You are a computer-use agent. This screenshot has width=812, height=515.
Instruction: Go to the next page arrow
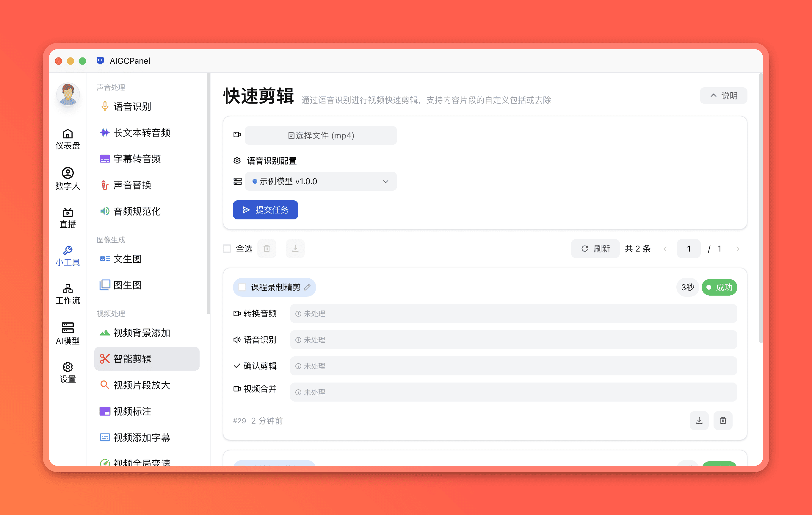coord(738,249)
